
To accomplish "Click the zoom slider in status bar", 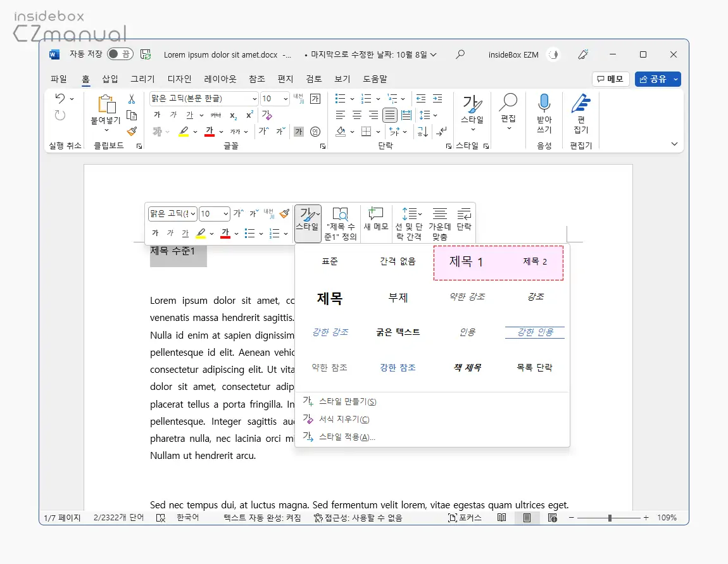I will (x=609, y=518).
